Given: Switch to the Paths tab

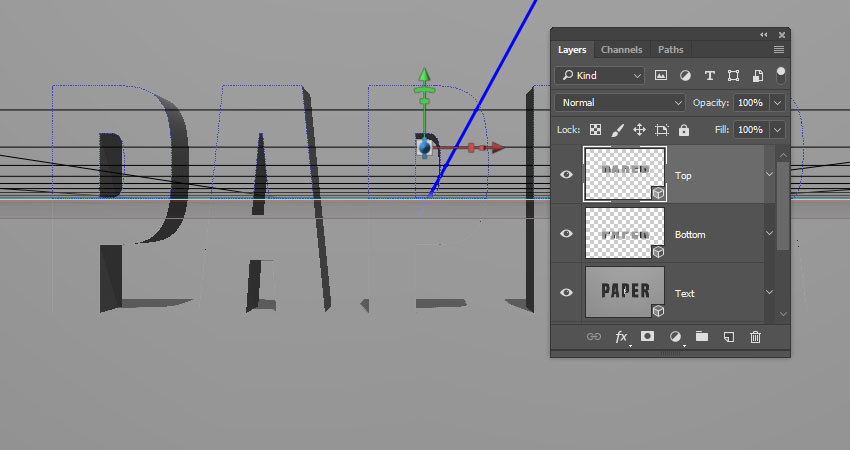Looking at the screenshot, I should click(x=671, y=49).
